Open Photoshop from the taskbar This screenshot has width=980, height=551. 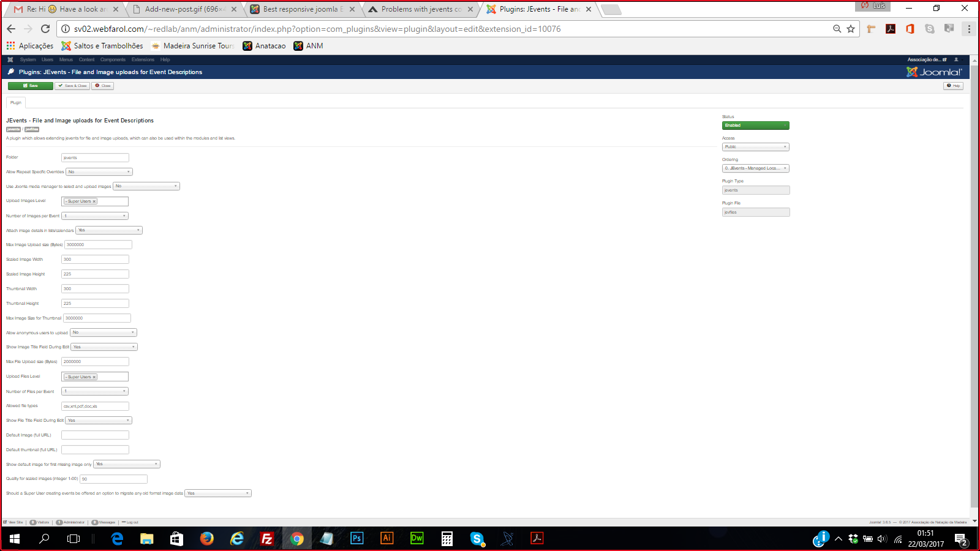point(356,539)
